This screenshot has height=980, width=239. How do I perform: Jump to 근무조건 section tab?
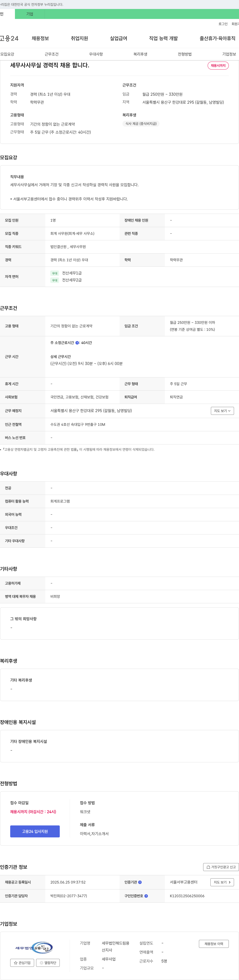pos(52,54)
